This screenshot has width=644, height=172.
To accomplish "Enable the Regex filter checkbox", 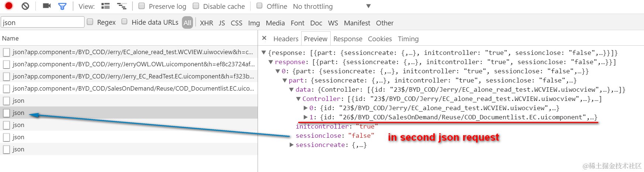I will click(90, 22).
